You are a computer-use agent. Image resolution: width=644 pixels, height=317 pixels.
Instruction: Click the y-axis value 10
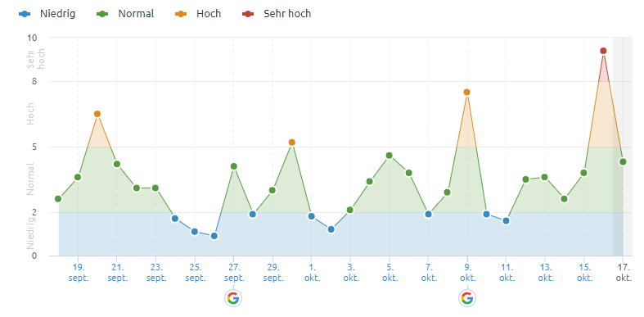[32, 38]
